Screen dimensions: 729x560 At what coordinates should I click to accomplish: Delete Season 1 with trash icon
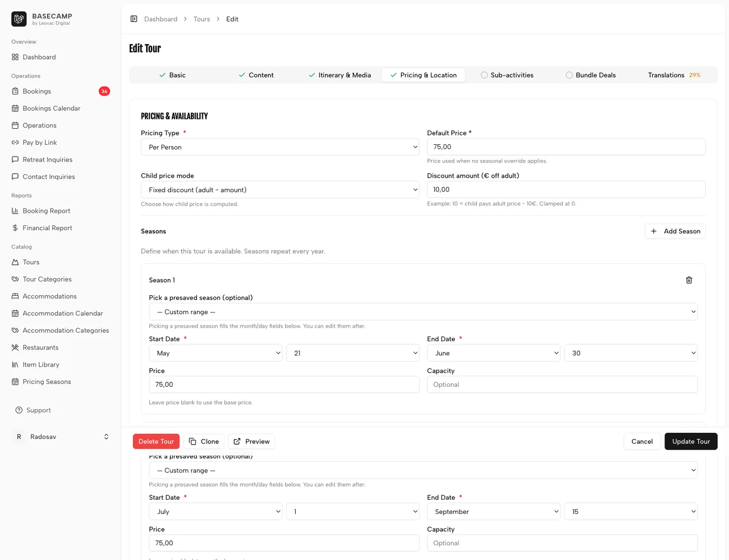pos(689,280)
